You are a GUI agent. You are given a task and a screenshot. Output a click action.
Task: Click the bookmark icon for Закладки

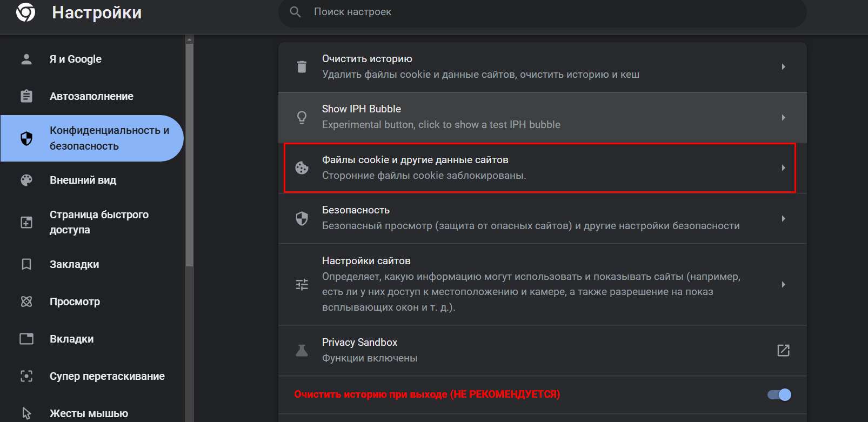click(26, 264)
